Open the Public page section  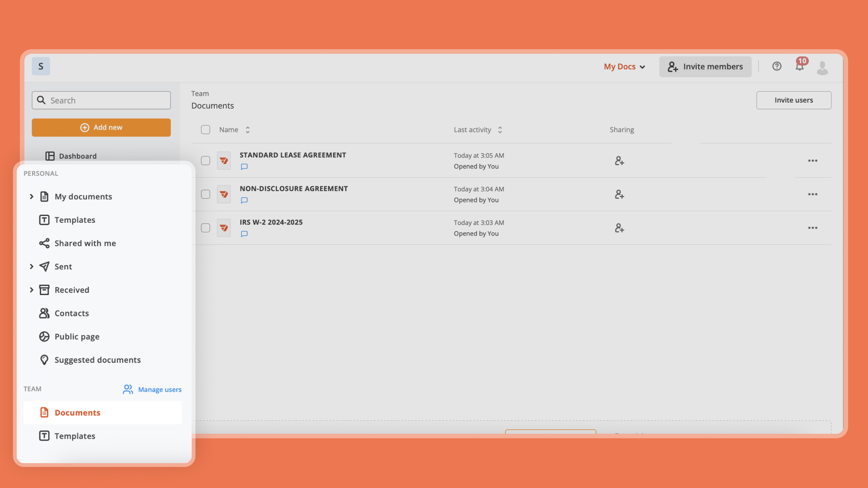[x=77, y=336]
